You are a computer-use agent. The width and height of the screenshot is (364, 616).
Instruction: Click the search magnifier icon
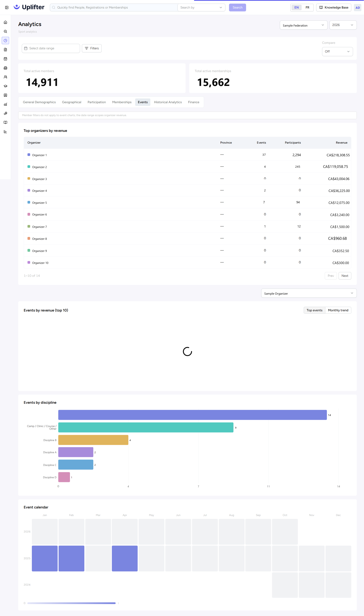tap(53, 8)
